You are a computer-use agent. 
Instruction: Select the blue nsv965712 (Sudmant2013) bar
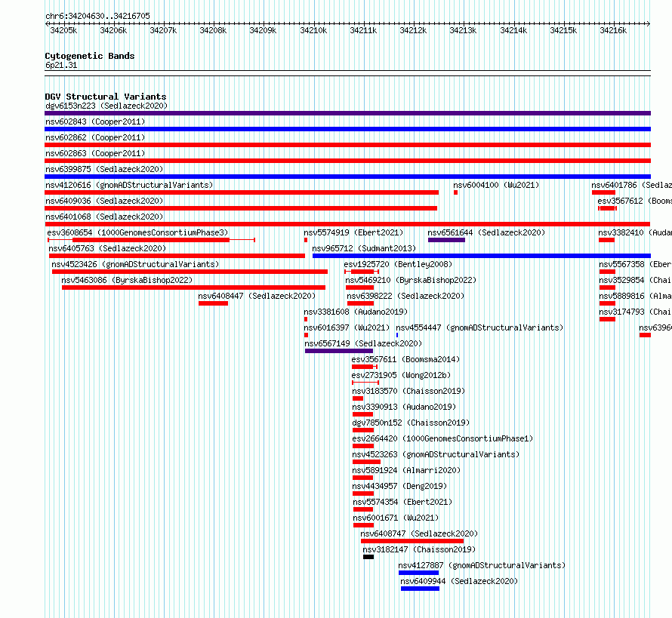point(482,256)
